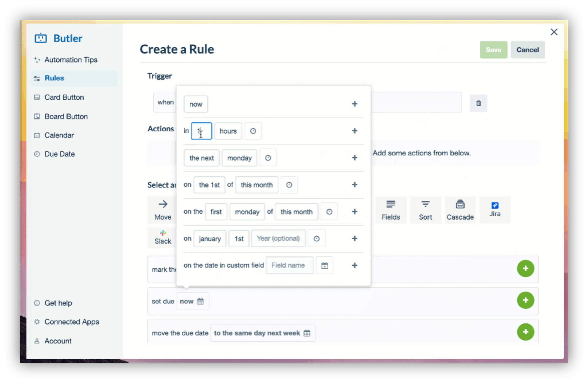Click the custom Field name input
Viewport: 588px width, 383px height.
tap(290, 265)
